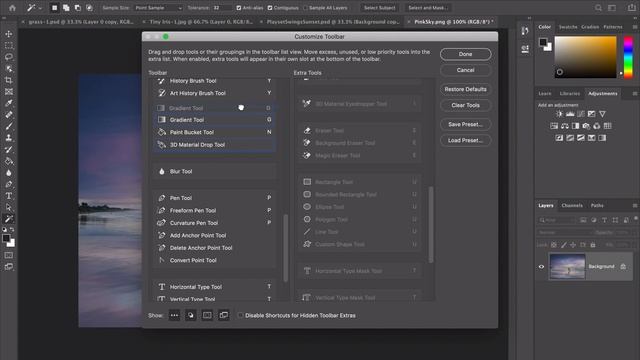Click the active Magic Wand tool
Viewport: 640px width, 360px height.
pos(9,219)
